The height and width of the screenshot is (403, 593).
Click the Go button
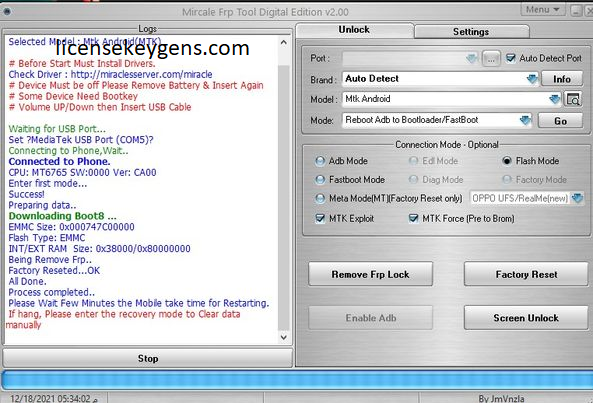[560, 121]
